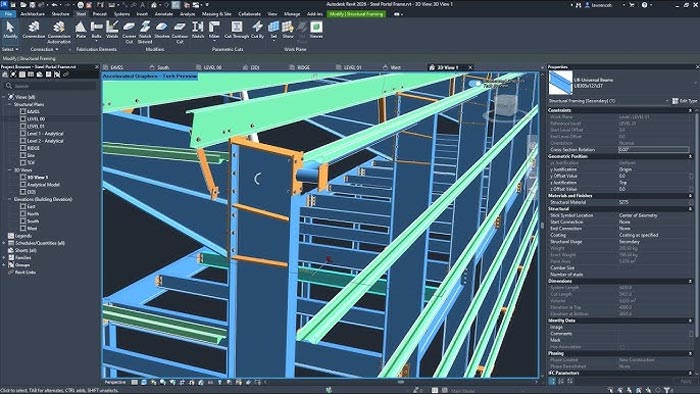Collapse the Geometric Position section
Viewport: 700px width, 394px height.
click(x=690, y=156)
